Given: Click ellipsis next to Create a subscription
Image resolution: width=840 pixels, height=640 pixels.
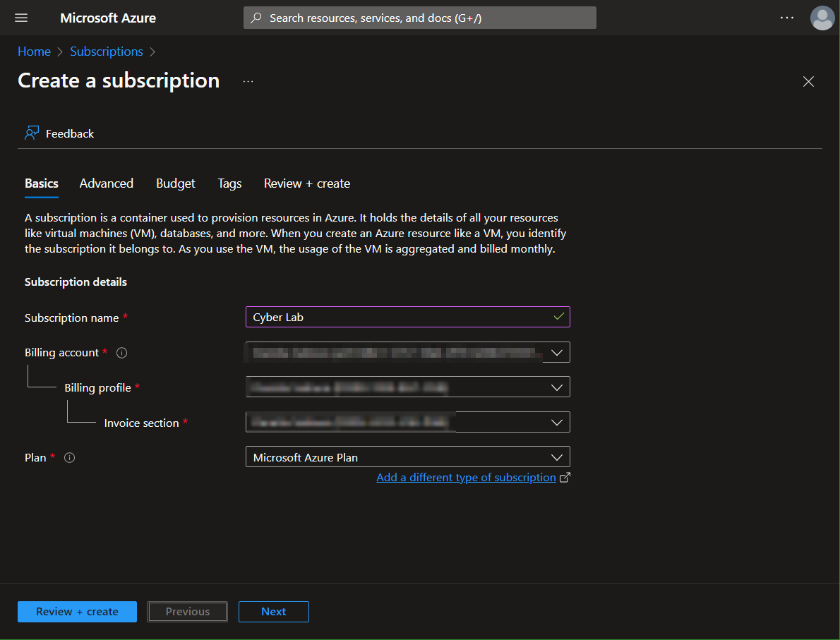Looking at the screenshot, I should click(x=248, y=81).
